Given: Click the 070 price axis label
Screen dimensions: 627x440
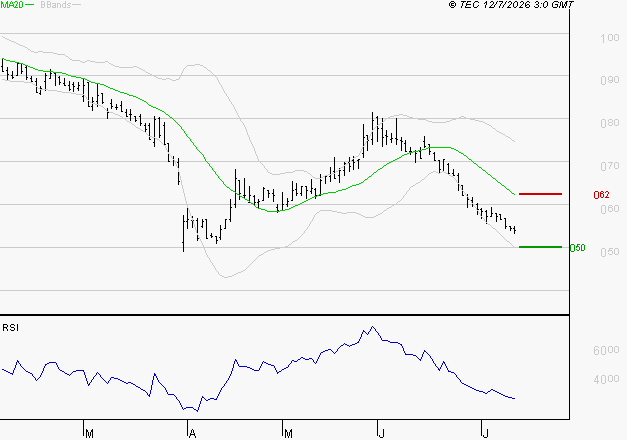Looking at the screenshot, I should coord(610,166).
